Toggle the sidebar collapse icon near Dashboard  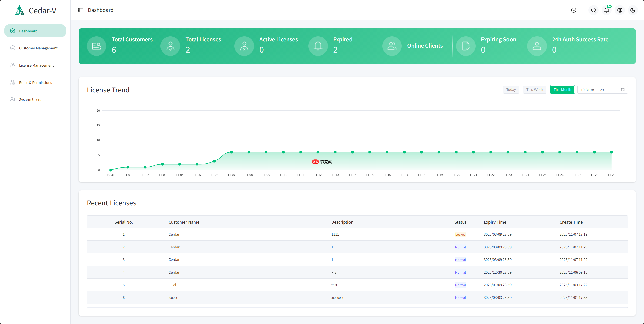pos(81,10)
